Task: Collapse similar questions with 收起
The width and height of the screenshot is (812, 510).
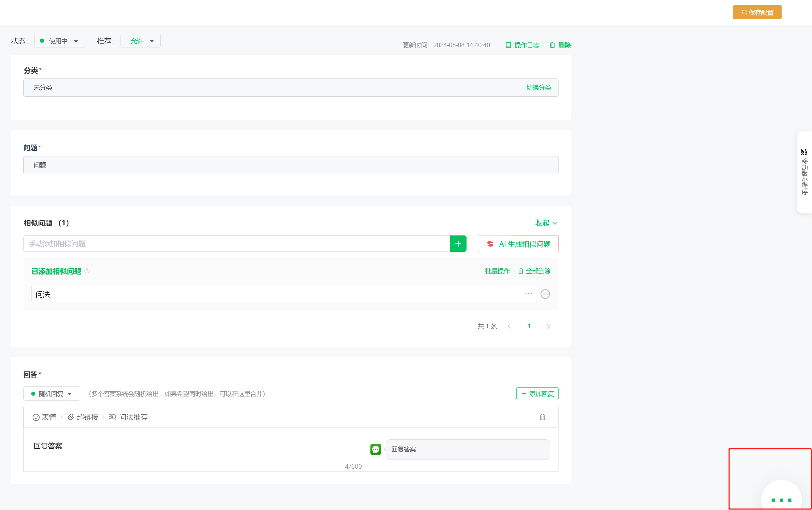Action: pyautogui.click(x=546, y=223)
